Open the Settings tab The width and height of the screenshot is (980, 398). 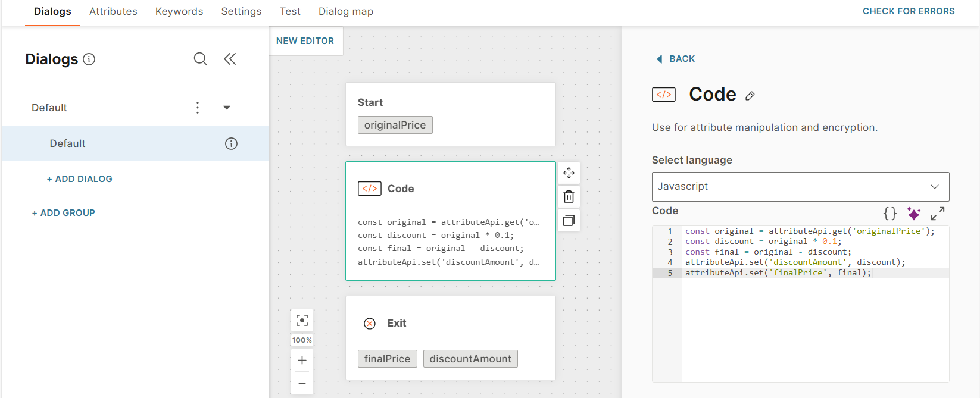pyautogui.click(x=241, y=12)
